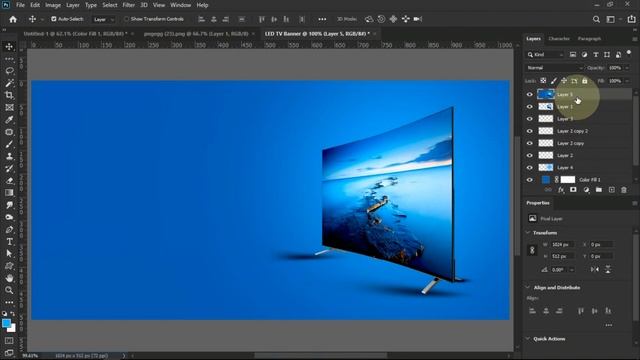Screen dimensions: 640x360
Task: Select the Hand tool
Action: tap(9, 278)
